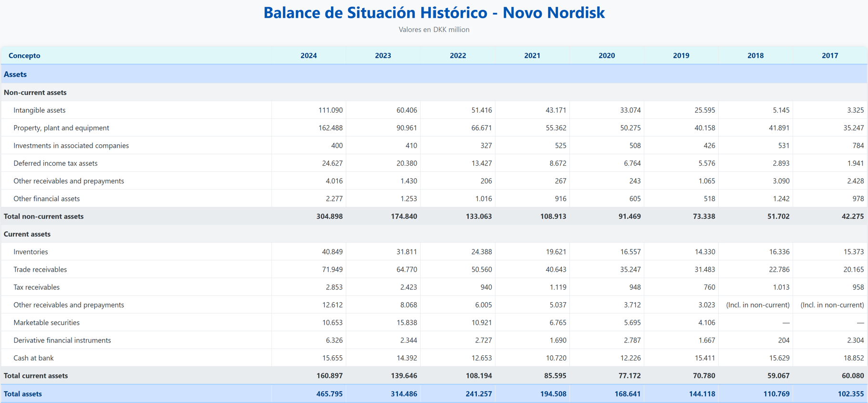
Task: Select Total current assets value 160.897
Action: click(x=330, y=375)
